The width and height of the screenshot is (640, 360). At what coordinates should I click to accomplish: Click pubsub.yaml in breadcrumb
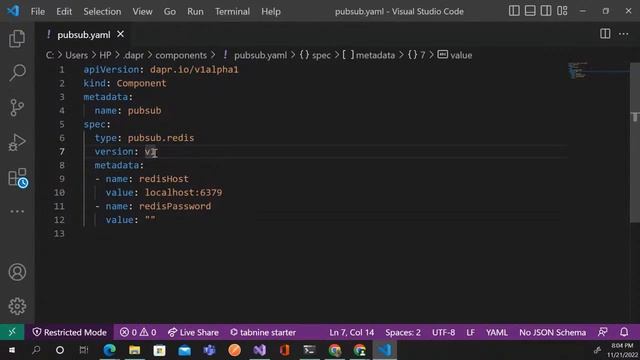pyautogui.click(x=260, y=55)
